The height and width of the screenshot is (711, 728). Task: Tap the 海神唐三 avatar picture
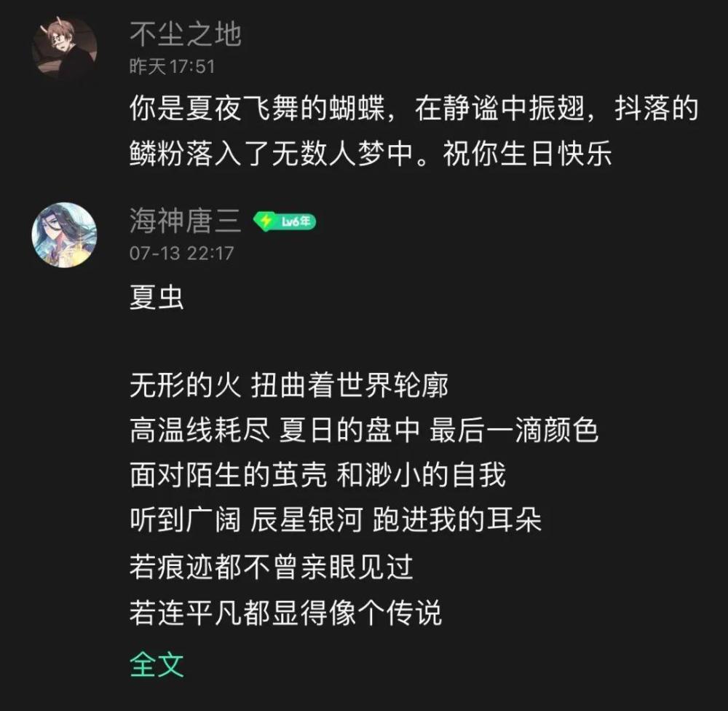point(65,235)
